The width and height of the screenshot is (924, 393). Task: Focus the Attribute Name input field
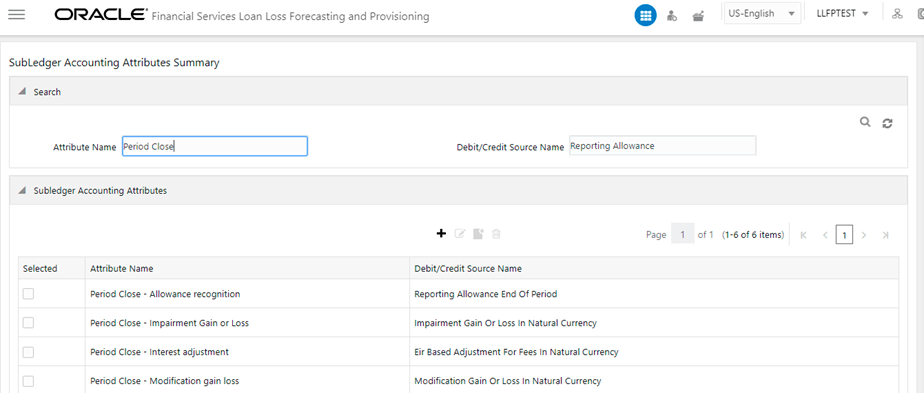214,146
